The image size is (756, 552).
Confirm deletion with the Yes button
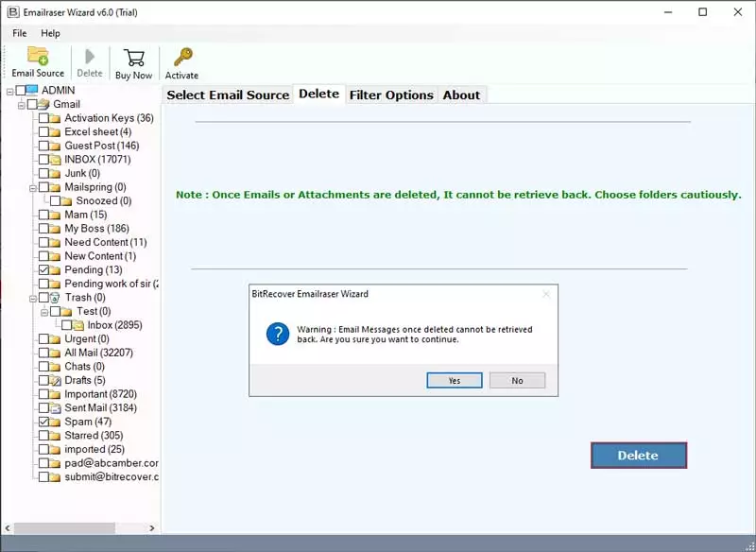pos(455,380)
